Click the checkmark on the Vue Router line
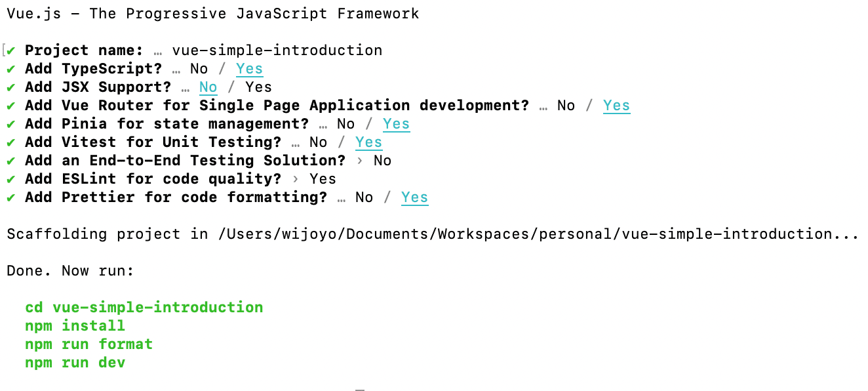Image resolution: width=868 pixels, height=391 pixels. 11,106
